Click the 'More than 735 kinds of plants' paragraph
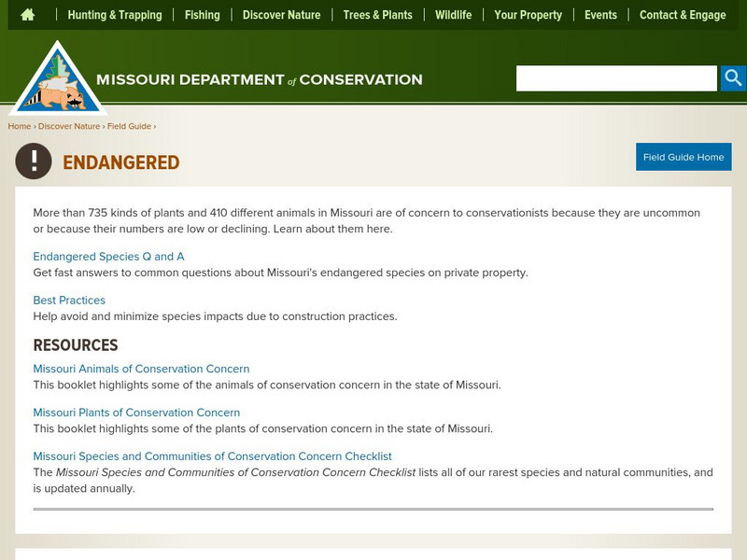Viewport: 747px width, 560px height. click(x=366, y=220)
